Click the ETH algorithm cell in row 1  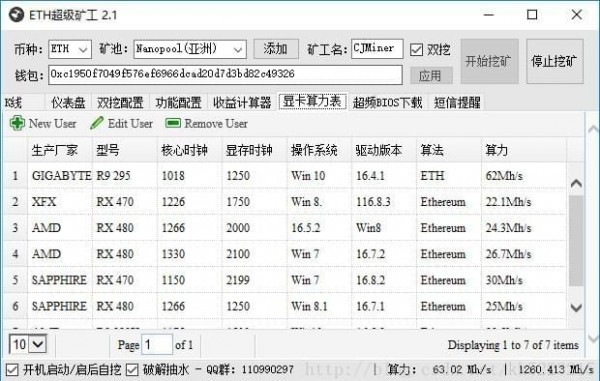(x=449, y=176)
